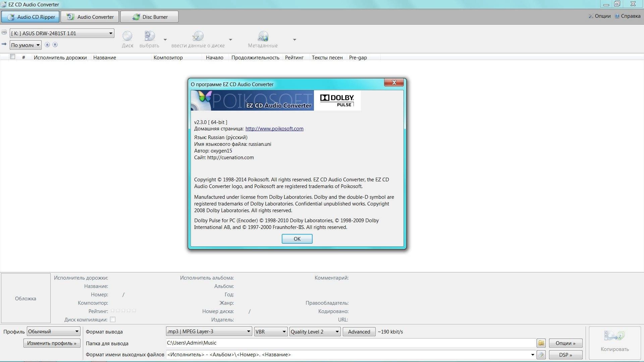Click the DSP » button

[x=566, y=355]
